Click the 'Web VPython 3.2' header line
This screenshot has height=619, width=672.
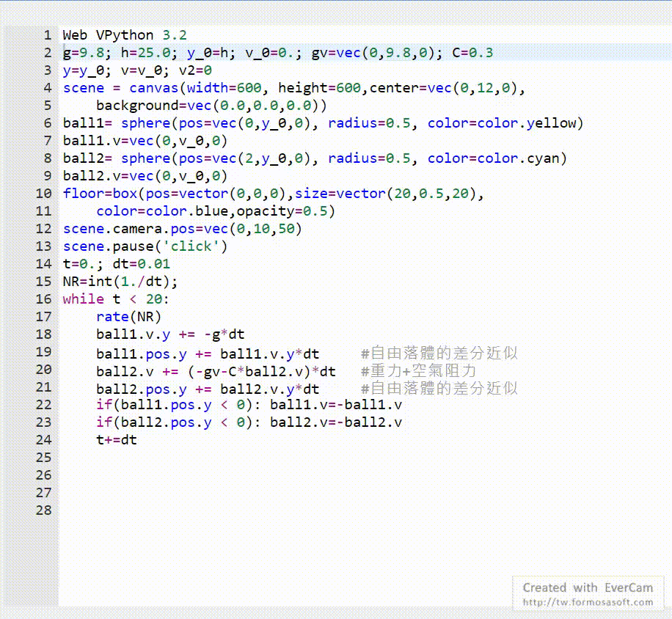click(x=125, y=35)
